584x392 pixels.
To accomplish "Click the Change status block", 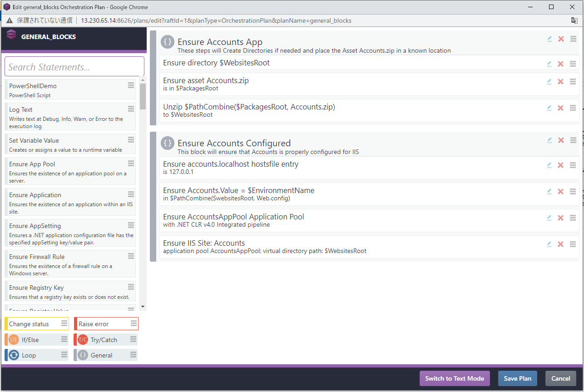I will pos(37,324).
